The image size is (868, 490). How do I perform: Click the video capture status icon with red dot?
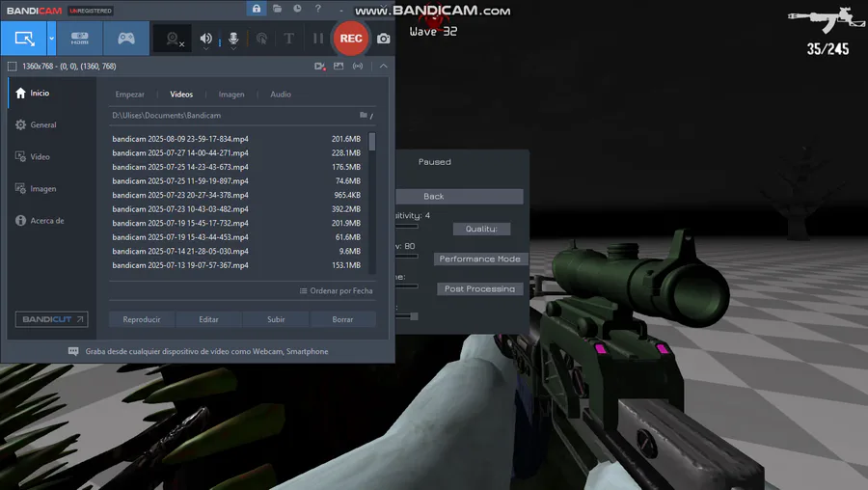pos(320,67)
